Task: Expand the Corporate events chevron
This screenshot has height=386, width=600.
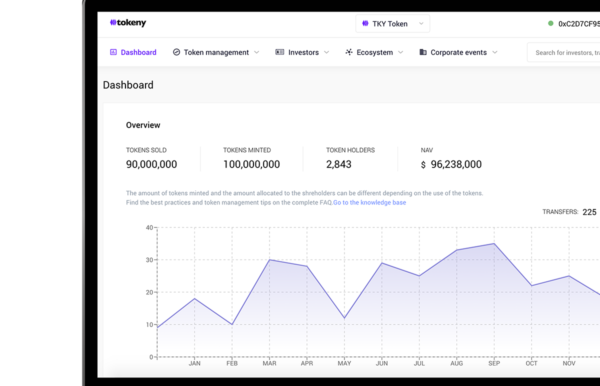Action: (495, 52)
